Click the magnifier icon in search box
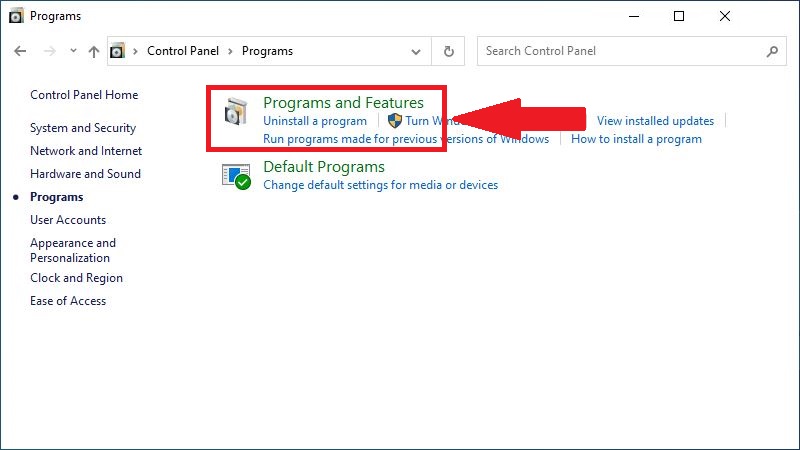Viewport: 800px width, 450px height. 771,51
